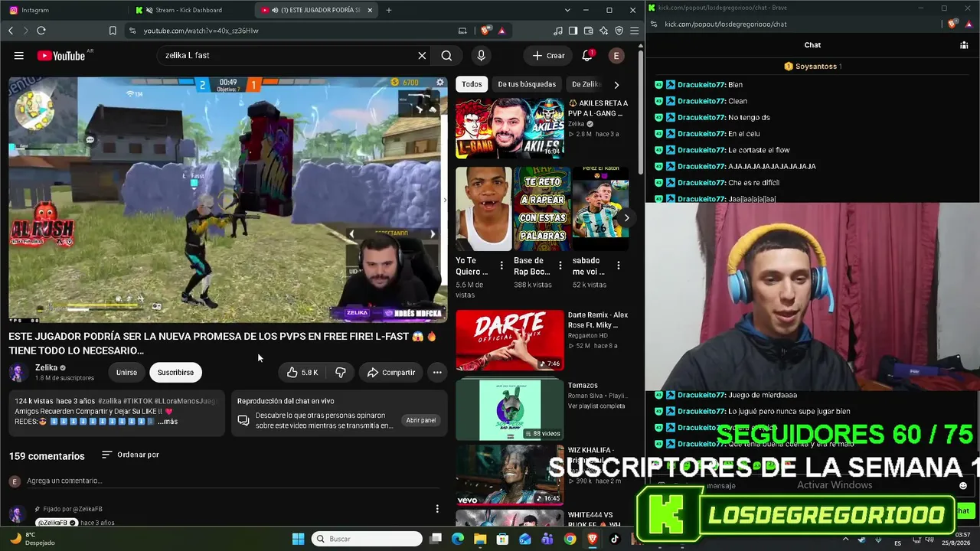Viewport: 980px width, 551px height.
Task: Open the browser tab search dropdown
Action: tap(567, 10)
